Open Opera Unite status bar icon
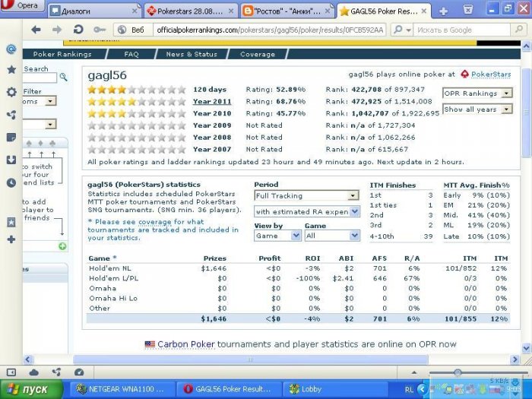Image resolution: width=532 pixels, height=399 pixels. pyautogui.click(x=56, y=372)
